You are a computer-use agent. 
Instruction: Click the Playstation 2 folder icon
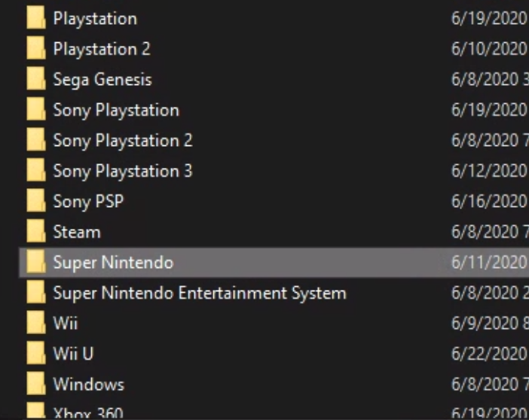[36, 49]
